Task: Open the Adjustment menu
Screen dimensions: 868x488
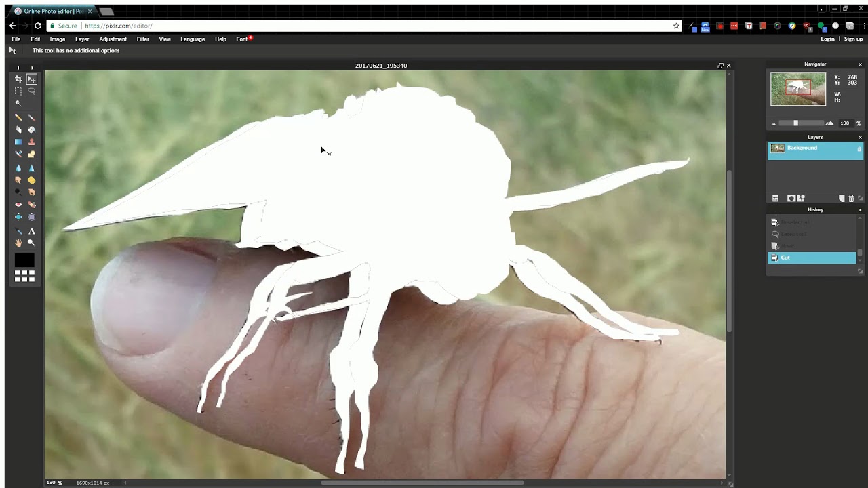Action: click(113, 39)
